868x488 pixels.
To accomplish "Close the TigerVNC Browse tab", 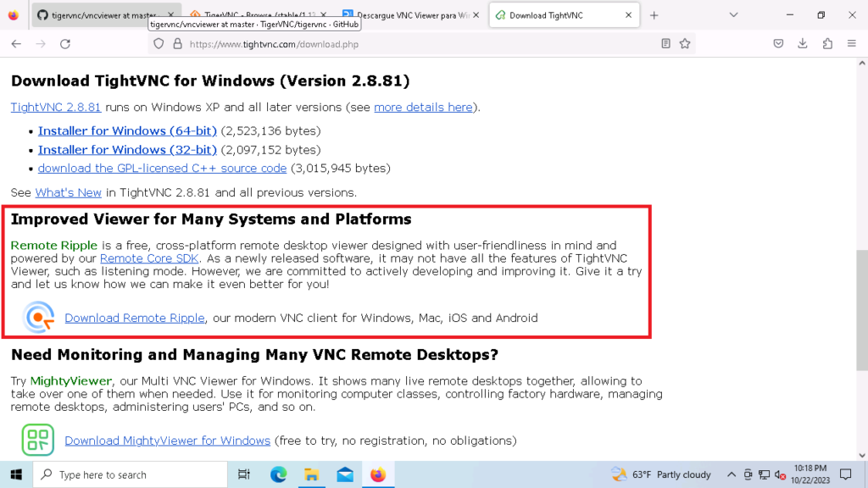I will click(324, 15).
